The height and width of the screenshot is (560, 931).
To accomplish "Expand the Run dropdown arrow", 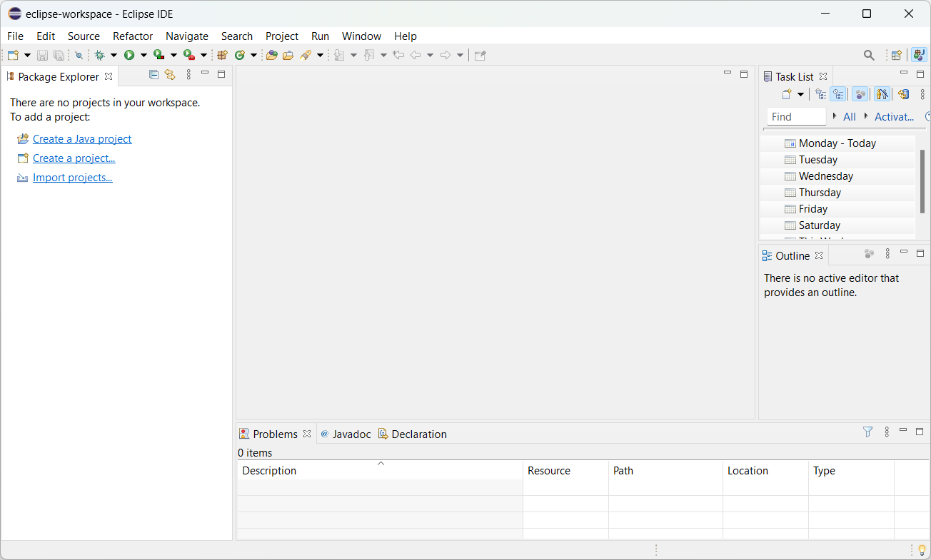I will (144, 55).
